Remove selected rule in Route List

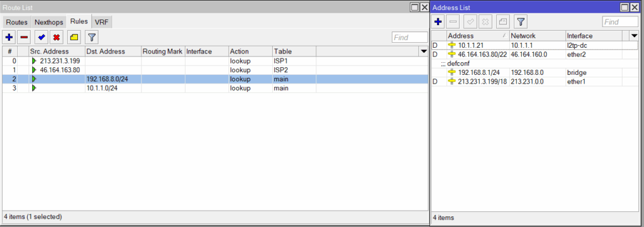[x=25, y=37]
